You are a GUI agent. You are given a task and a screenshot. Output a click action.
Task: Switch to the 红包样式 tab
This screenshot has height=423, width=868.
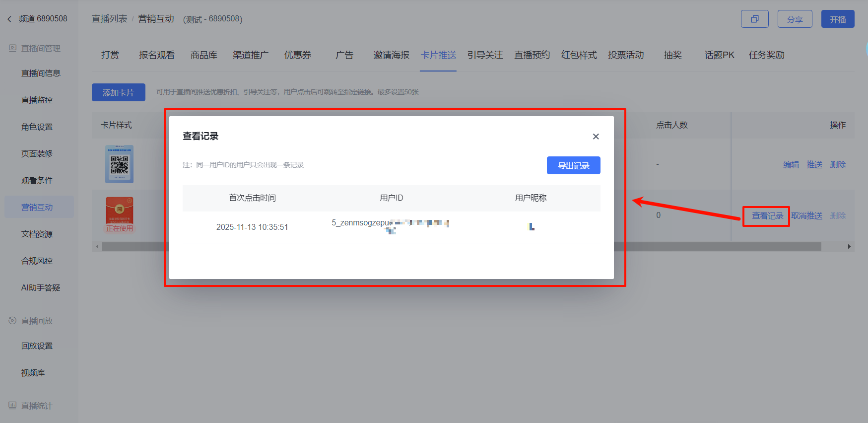pos(579,55)
